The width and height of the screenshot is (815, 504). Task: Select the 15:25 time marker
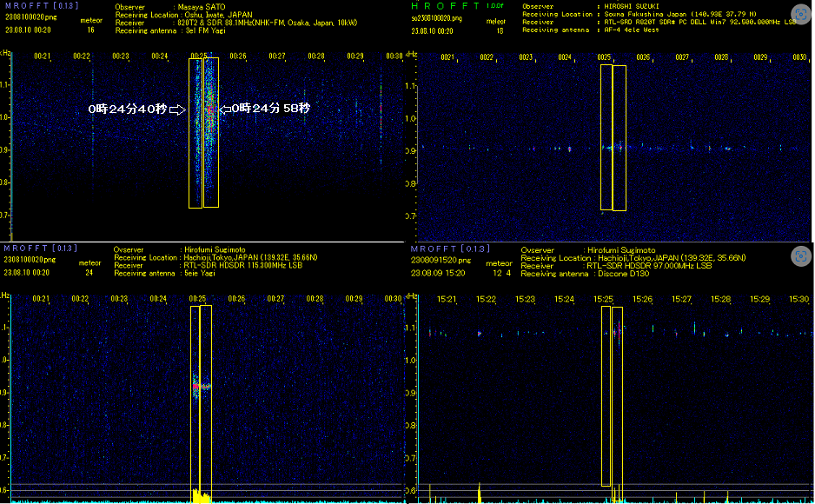tap(603, 299)
